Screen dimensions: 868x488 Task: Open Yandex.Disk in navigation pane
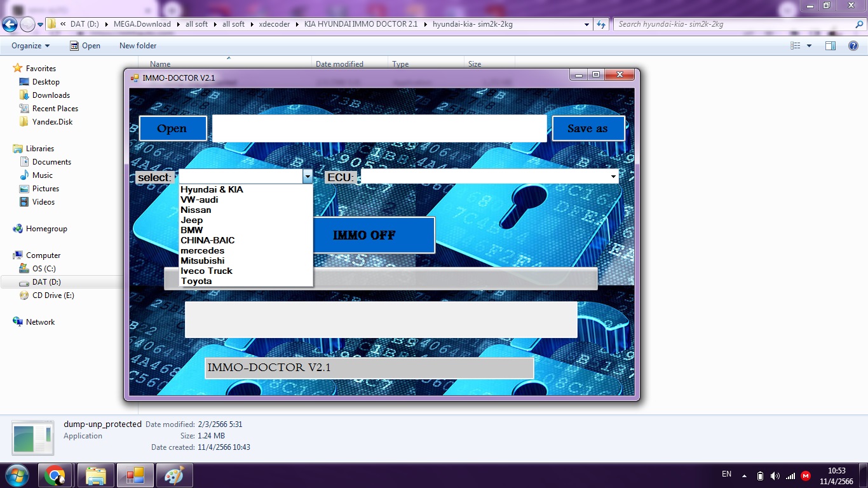point(53,122)
